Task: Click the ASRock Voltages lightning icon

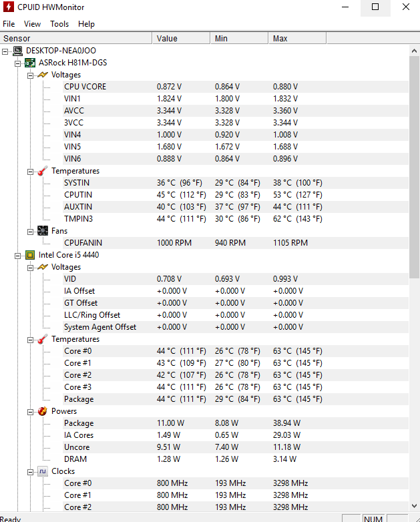Action: tap(43, 75)
